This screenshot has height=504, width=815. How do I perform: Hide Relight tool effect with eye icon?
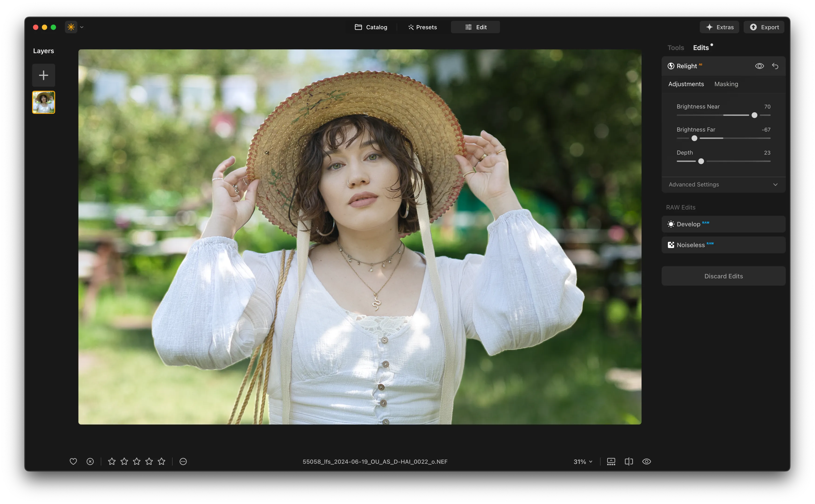tap(759, 66)
